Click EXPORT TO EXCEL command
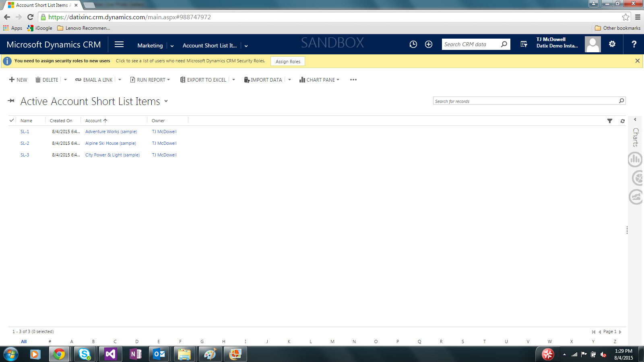This screenshot has width=644, height=362. pyautogui.click(x=203, y=80)
